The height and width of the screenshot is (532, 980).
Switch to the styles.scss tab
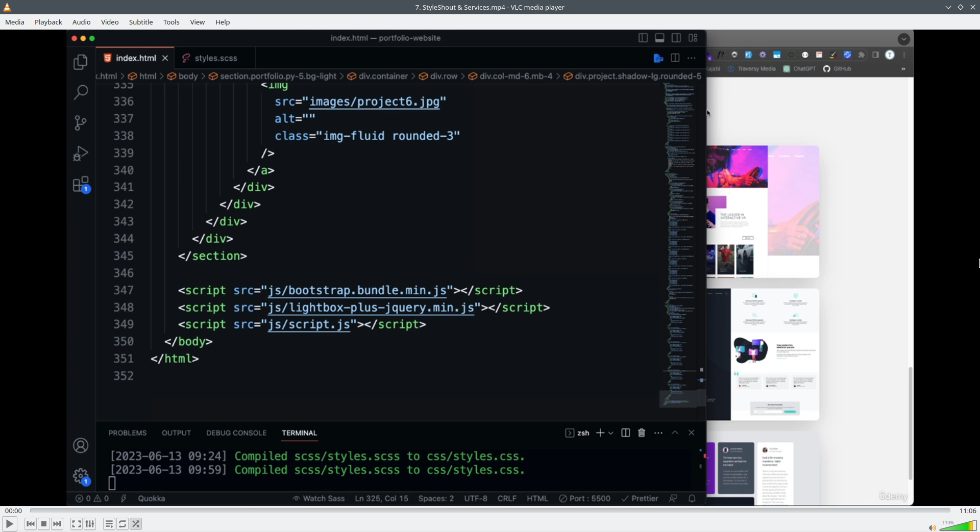coord(215,58)
